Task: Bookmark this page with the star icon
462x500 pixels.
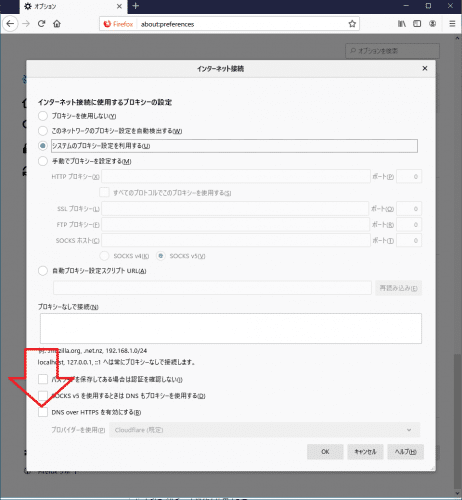Action: coord(352,24)
